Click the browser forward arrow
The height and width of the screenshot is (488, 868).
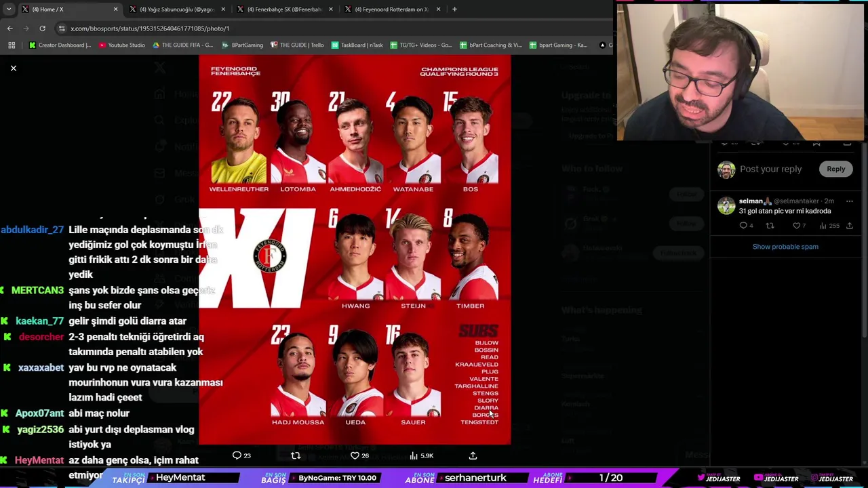pos(26,28)
